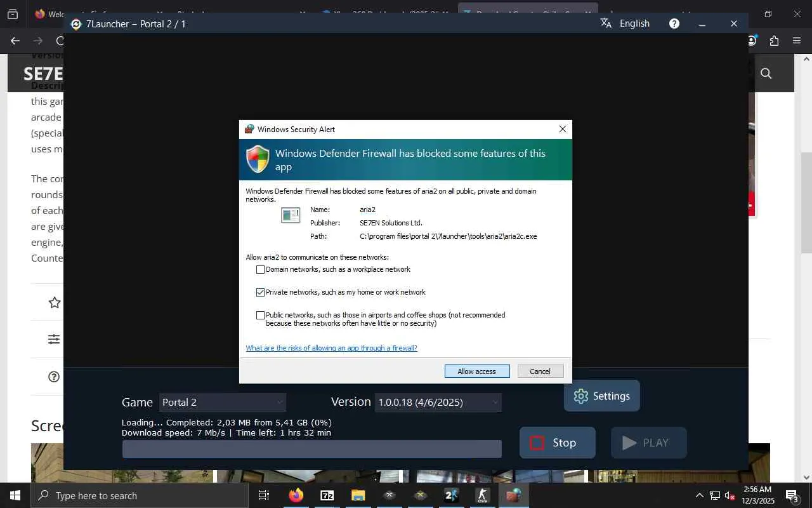
Task: Enable Domain networks checkbox
Action: [260, 269]
